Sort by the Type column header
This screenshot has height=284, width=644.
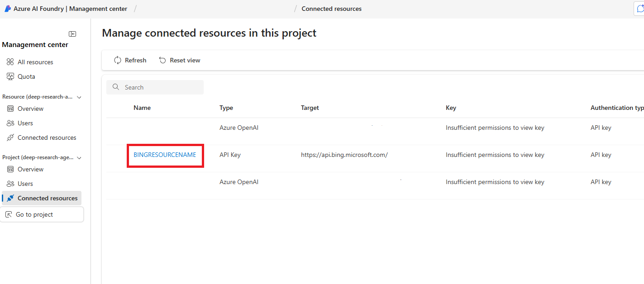226,108
